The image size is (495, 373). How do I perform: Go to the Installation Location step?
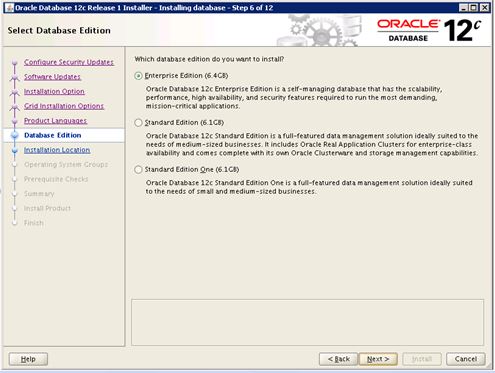pos(57,150)
